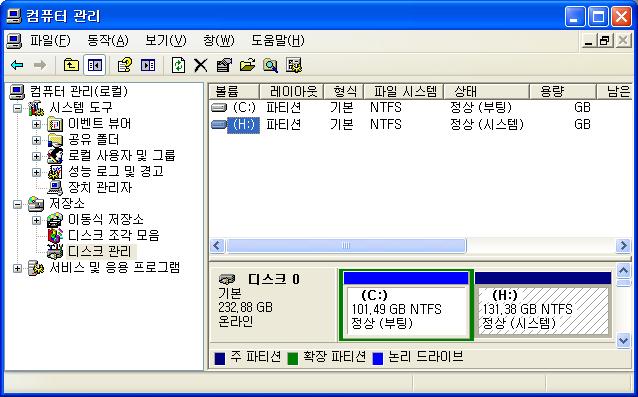
Task: Select the 이벤트 뷰어 icon
Action: coord(55,124)
